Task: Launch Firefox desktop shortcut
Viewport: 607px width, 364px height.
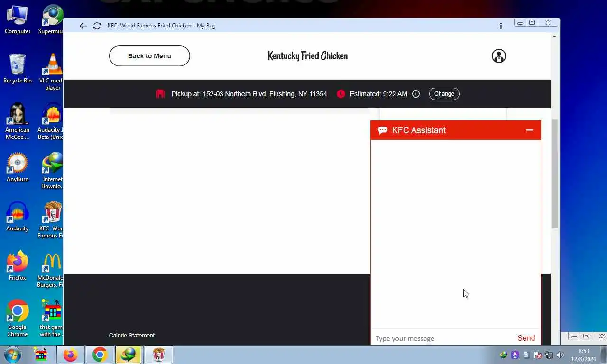Action: 18,266
